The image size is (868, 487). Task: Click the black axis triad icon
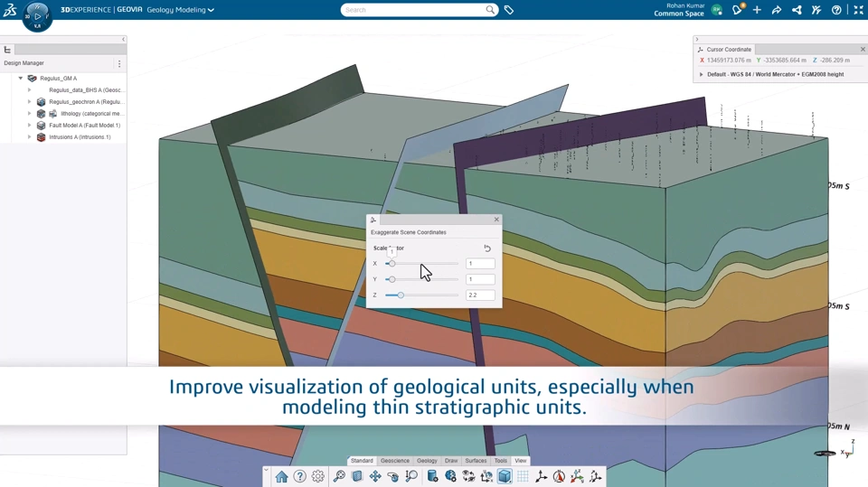(541, 476)
